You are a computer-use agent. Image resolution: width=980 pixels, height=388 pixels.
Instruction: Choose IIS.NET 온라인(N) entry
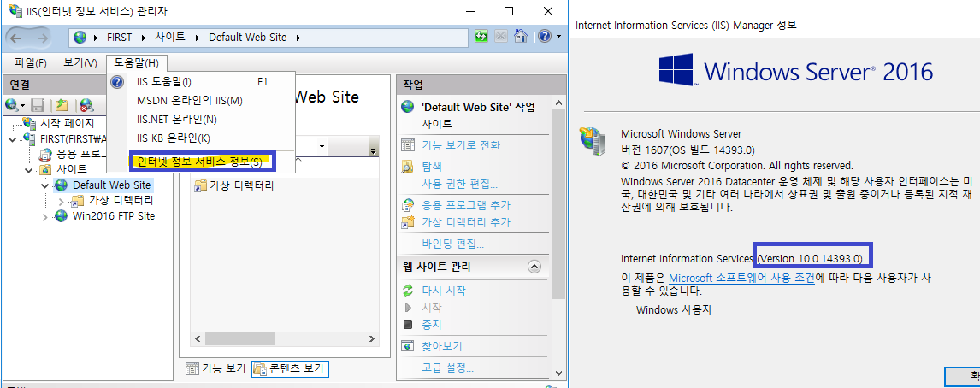(x=201, y=119)
